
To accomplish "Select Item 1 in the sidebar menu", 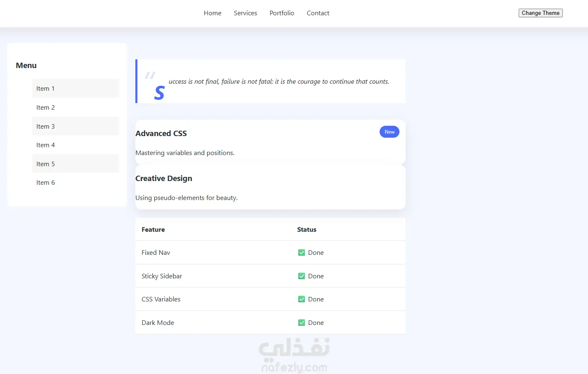I will (x=45, y=89).
